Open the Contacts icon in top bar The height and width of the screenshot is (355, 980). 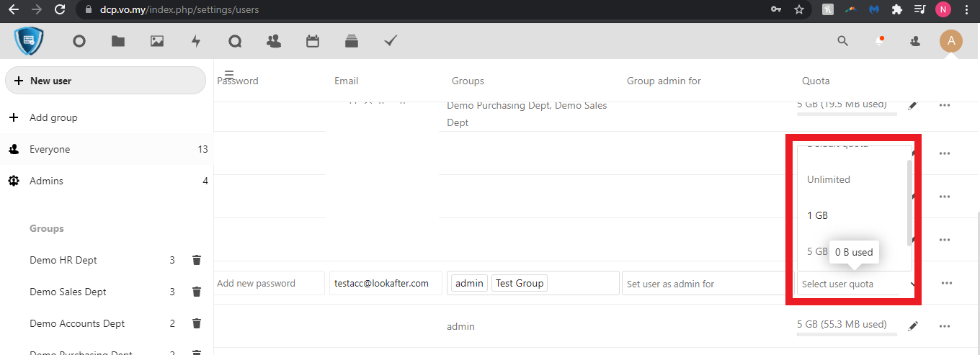(x=274, y=42)
